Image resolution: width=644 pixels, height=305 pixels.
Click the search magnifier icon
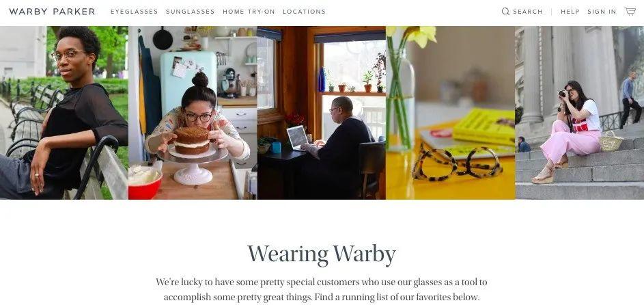coord(505,12)
